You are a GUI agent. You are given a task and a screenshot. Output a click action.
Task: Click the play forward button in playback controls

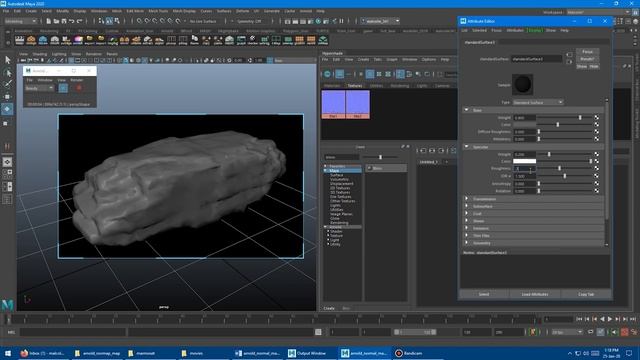pos(610,319)
